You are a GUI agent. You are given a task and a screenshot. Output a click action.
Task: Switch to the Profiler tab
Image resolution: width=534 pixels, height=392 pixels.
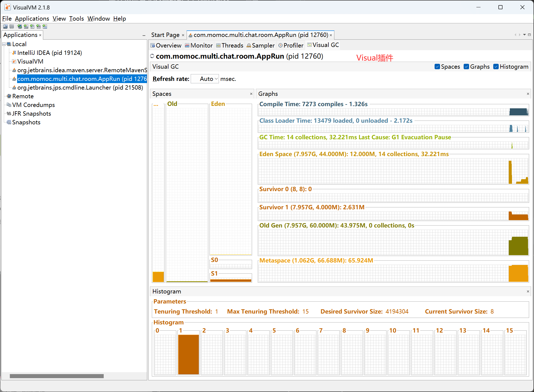point(291,45)
